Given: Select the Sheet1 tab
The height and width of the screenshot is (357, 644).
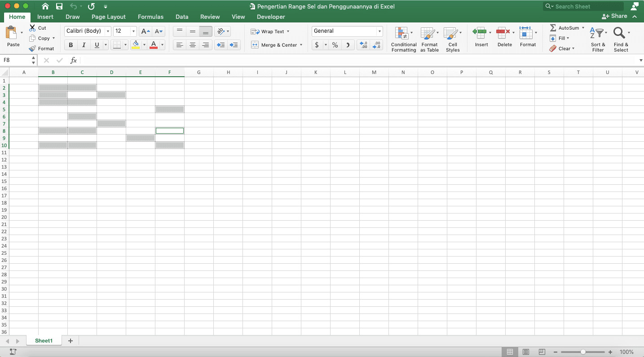Looking at the screenshot, I should tap(44, 341).
